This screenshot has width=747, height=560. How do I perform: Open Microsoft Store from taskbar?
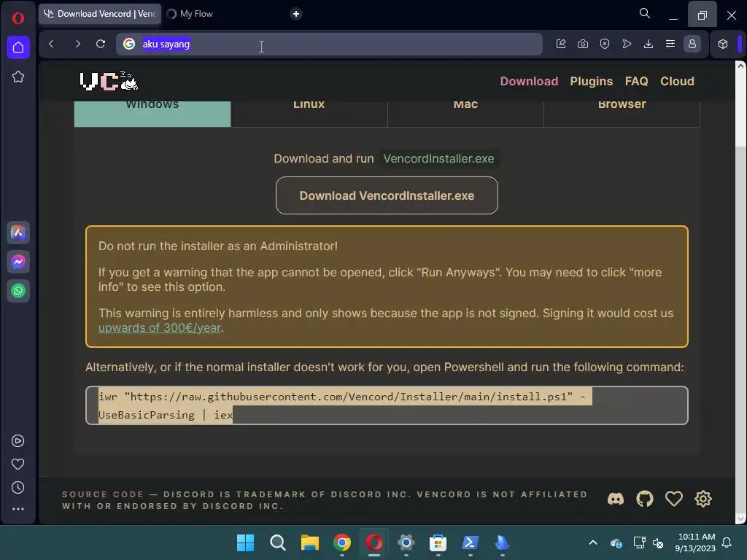click(438, 542)
